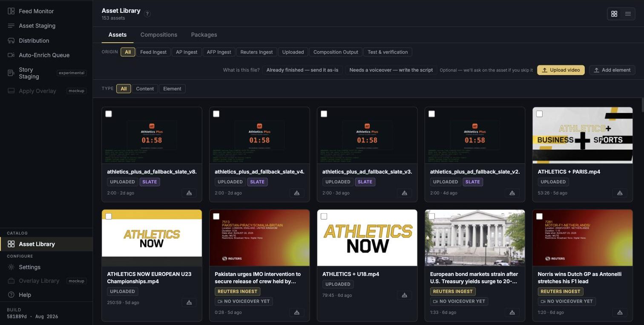Select Asset Library in the catalog
This screenshot has height=325, width=644.
(x=46, y=244)
